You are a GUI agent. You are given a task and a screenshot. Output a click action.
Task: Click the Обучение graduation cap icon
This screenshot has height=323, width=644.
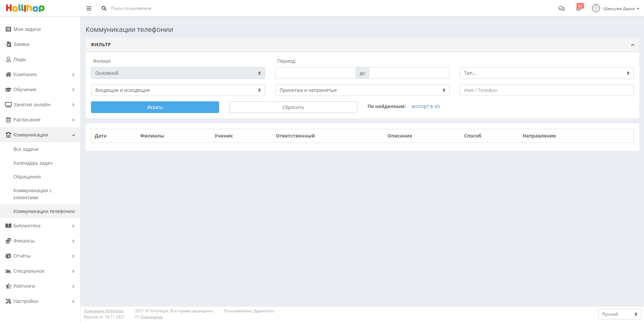point(8,90)
